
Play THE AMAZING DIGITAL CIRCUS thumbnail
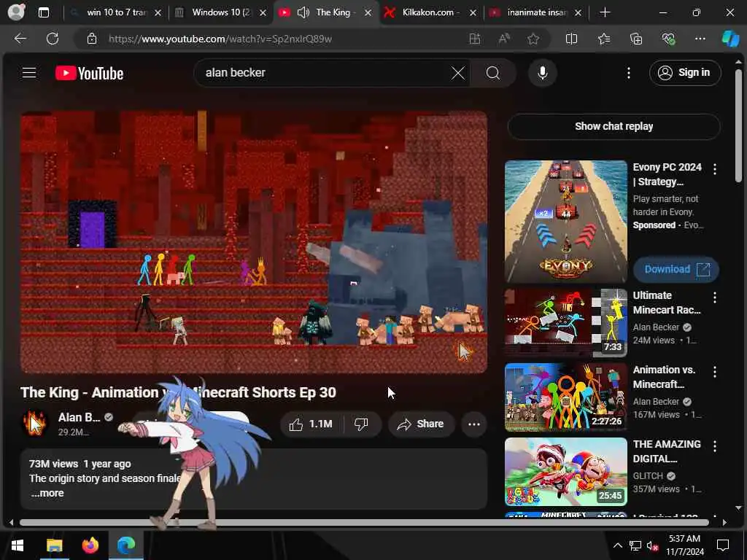point(565,472)
